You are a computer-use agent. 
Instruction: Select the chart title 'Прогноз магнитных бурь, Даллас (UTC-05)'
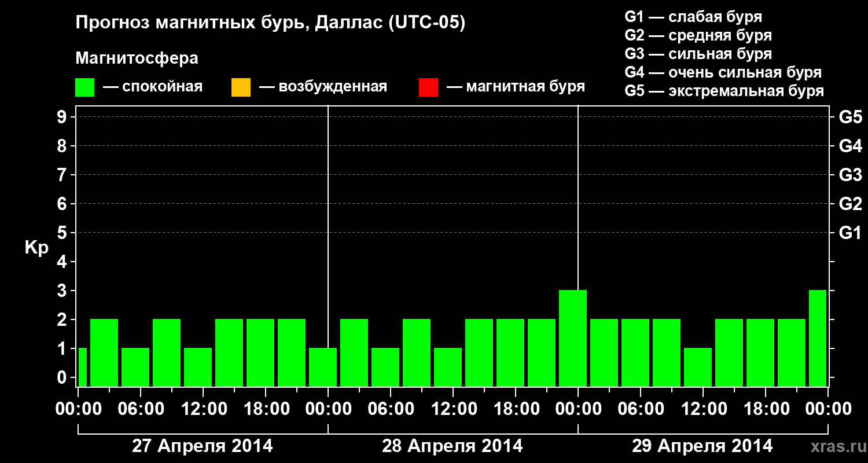[x=271, y=24]
